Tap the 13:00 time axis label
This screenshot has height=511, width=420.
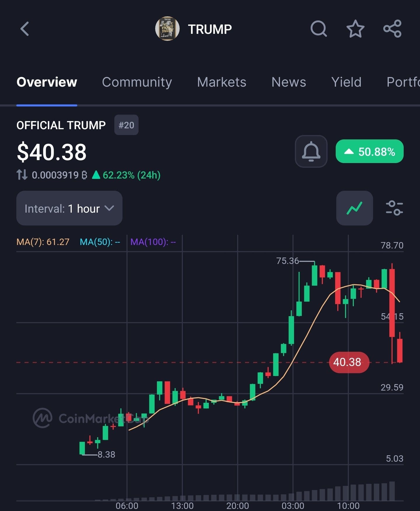tap(182, 505)
